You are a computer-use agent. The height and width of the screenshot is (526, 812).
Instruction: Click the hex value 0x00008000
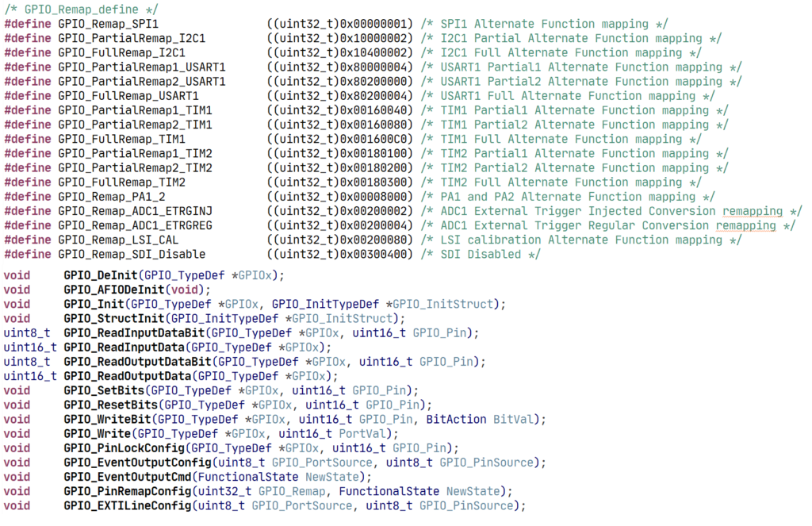point(373,198)
